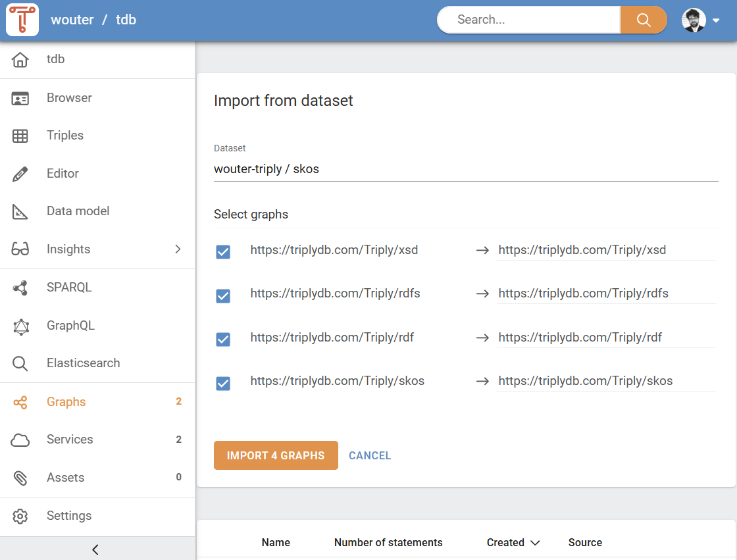Click the tdb home icon
This screenshot has height=560, width=737.
pyautogui.click(x=20, y=60)
